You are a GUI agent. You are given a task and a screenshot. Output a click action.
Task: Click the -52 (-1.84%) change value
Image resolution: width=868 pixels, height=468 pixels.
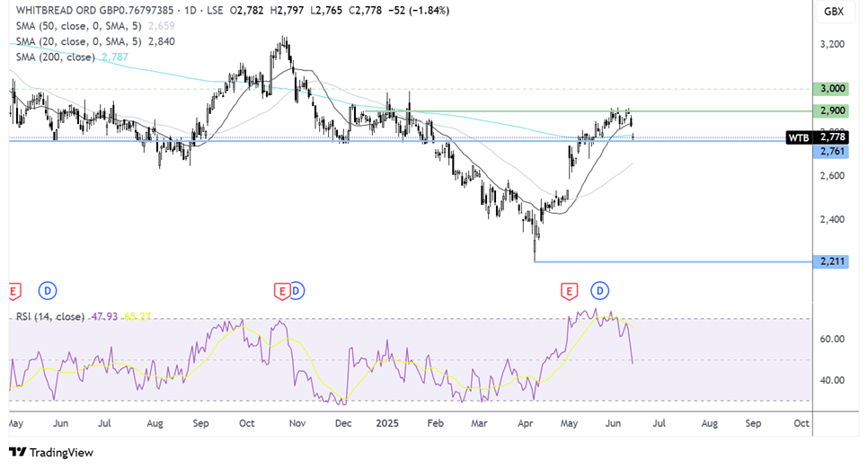click(418, 11)
